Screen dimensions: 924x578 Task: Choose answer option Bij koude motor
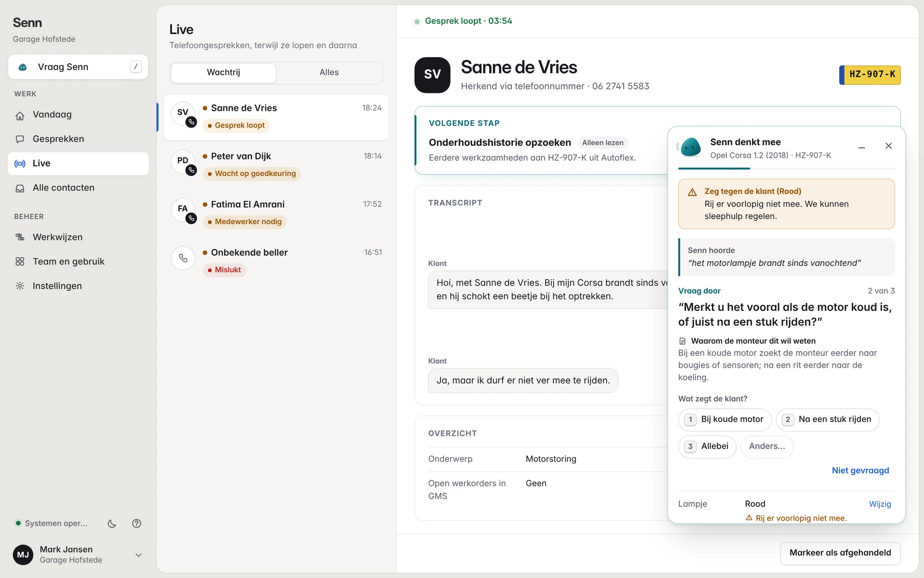pos(725,420)
